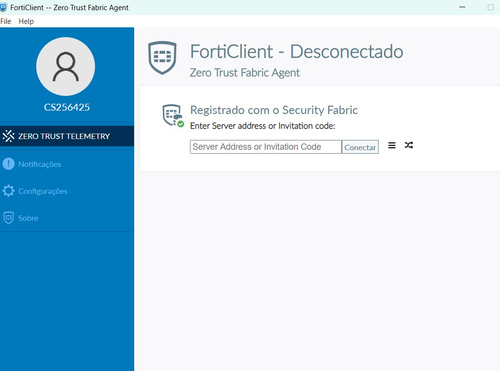This screenshot has width=500, height=371.
Task: Click the Sobre shield icon
Action: (x=8, y=218)
